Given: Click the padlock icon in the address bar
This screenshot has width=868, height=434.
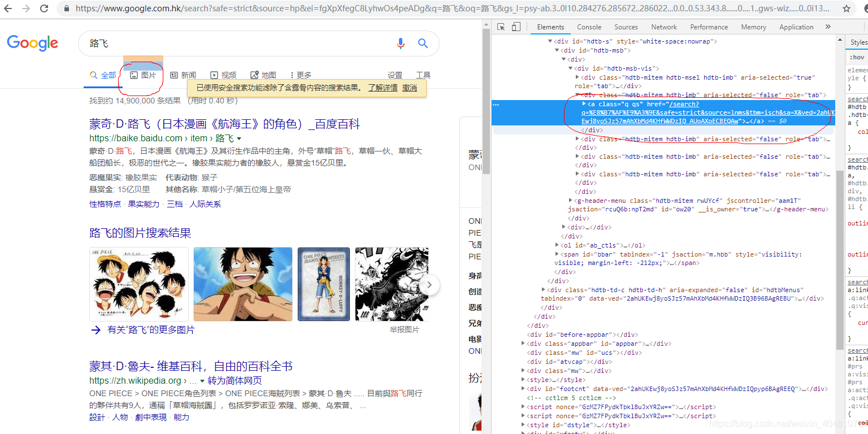Looking at the screenshot, I should [x=66, y=8].
